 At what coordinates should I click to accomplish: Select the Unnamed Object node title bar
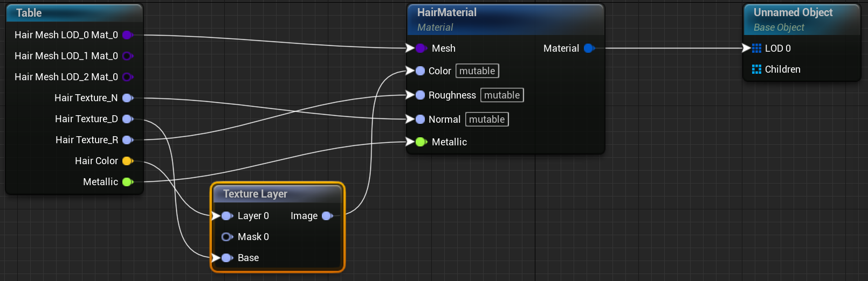click(x=802, y=19)
